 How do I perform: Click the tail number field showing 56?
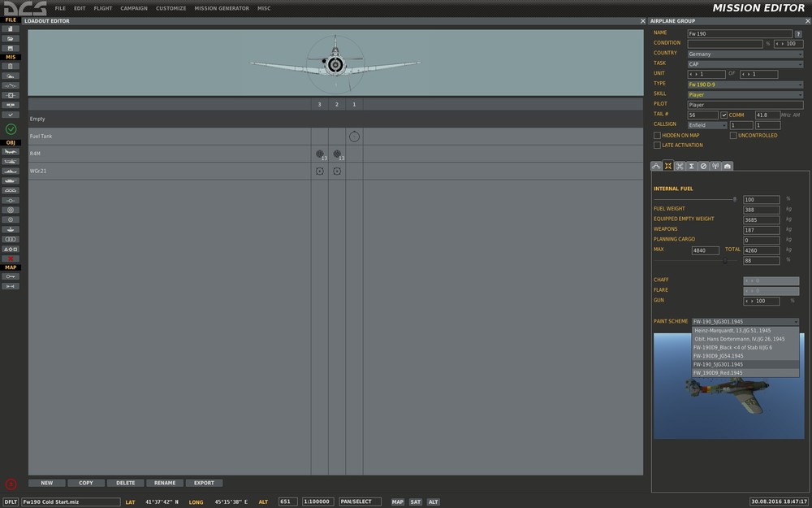pos(702,115)
